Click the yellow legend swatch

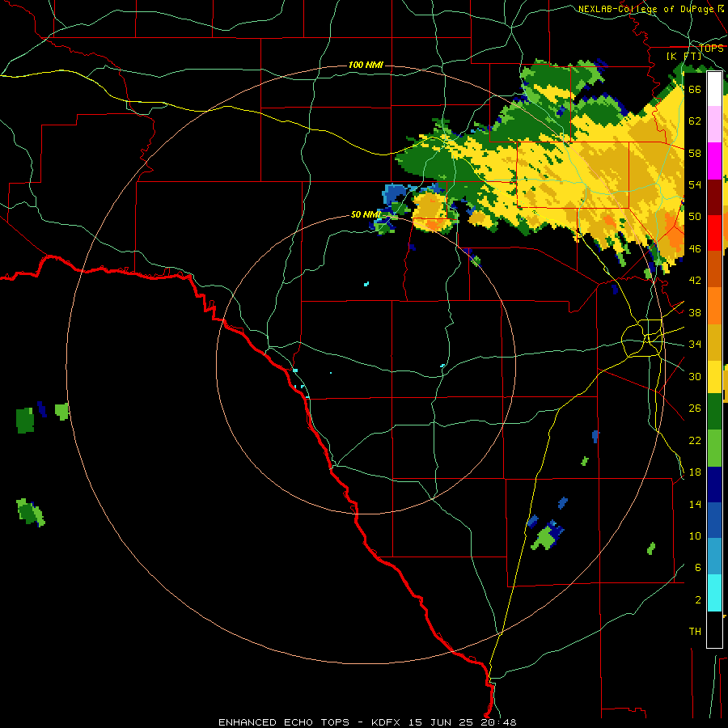714,376
